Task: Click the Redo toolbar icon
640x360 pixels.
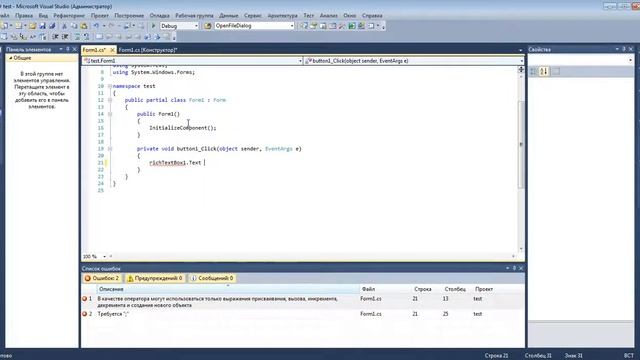Action: [x=111, y=26]
